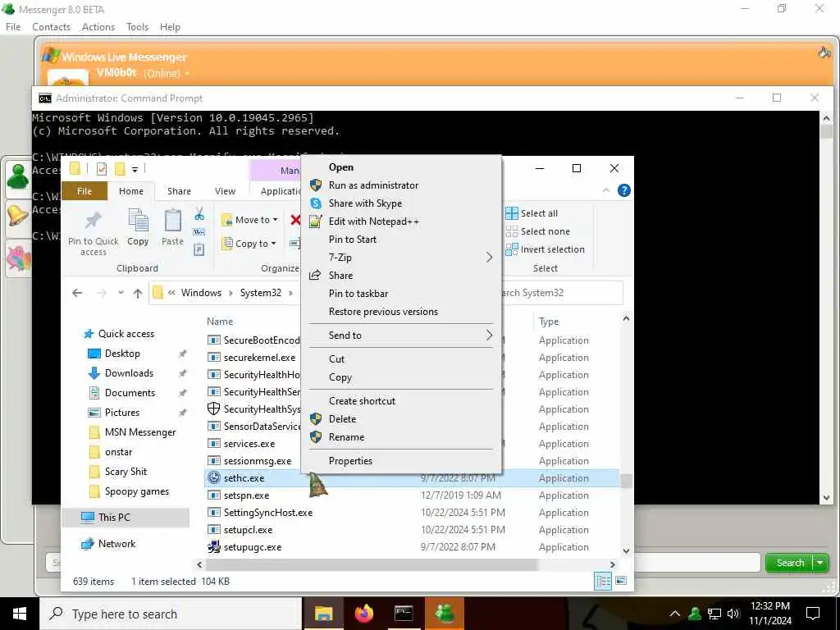Open the Move to dropdown
The width and height of the screenshot is (840, 630).
(x=249, y=220)
